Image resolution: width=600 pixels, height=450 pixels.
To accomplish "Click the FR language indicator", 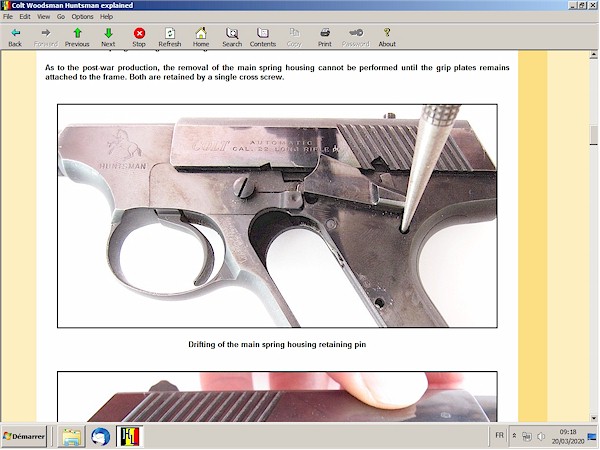I will (x=499, y=435).
